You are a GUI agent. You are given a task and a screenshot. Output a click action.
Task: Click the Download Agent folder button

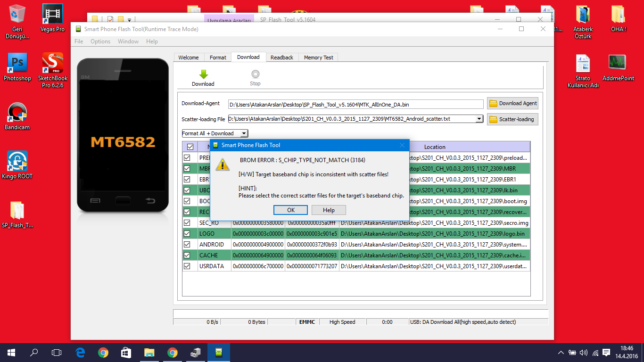pyautogui.click(x=512, y=103)
